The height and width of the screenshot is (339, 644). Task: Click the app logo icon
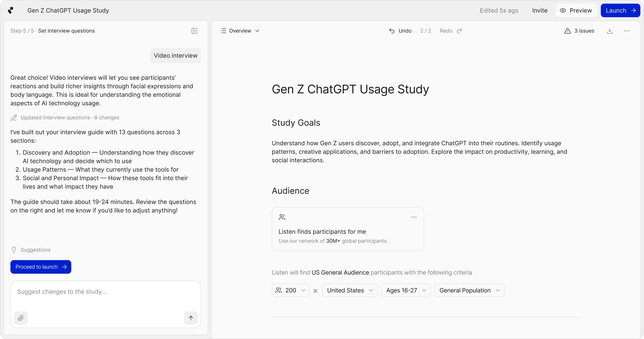(x=10, y=10)
